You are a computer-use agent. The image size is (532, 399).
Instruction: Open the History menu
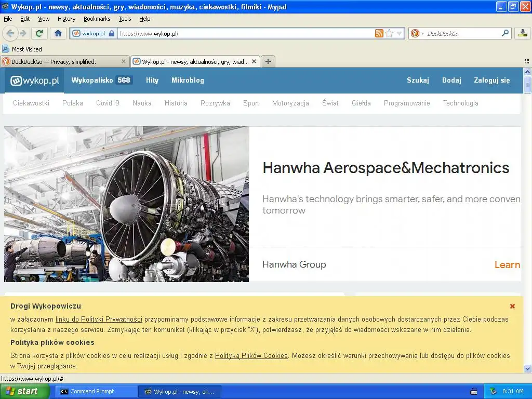pyautogui.click(x=66, y=19)
